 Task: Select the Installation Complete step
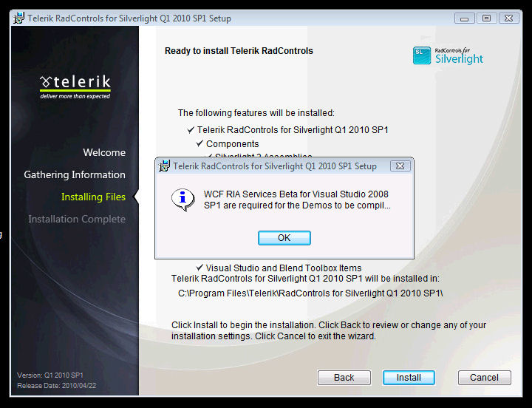(x=77, y=219)
